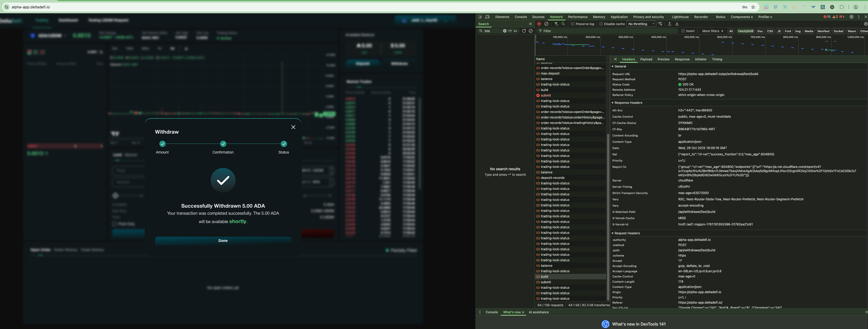Clear the network log

(547, 24)
